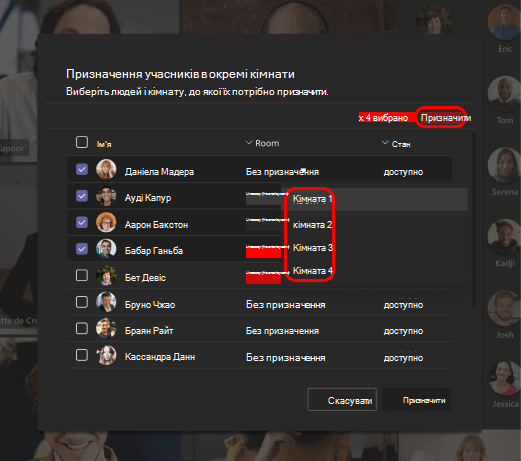Click Josh's avatar in background meeting

click(x=504, y=308)
